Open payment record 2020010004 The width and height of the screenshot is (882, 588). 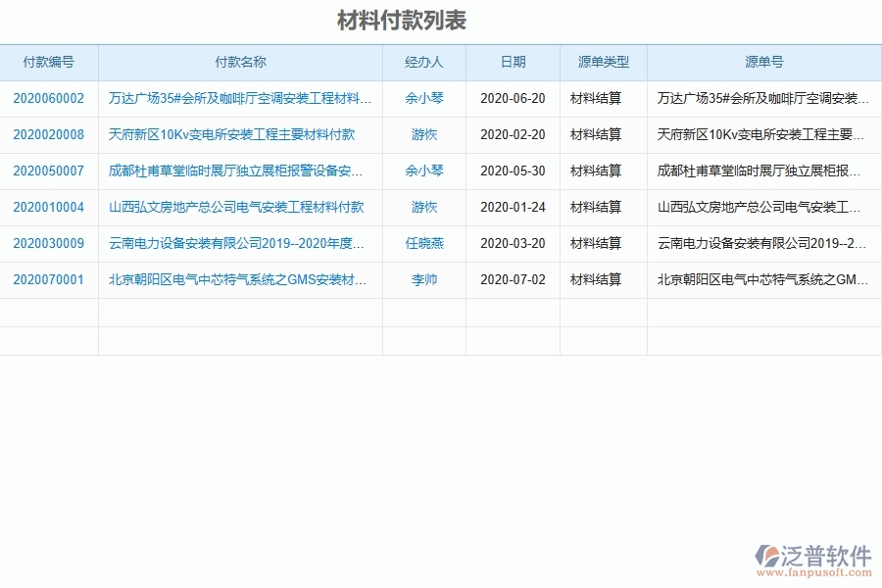[49, 208]
